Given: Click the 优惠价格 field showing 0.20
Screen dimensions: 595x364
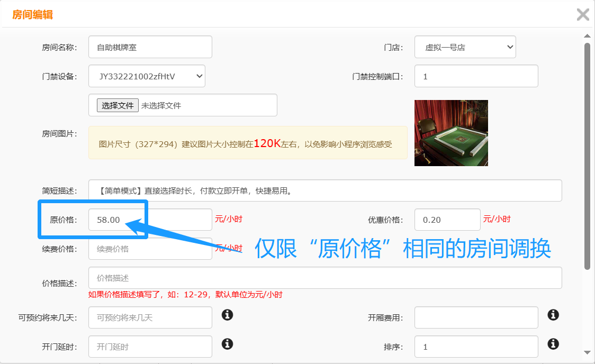Looking at the screenshot, I should click(x=447, y=220).
